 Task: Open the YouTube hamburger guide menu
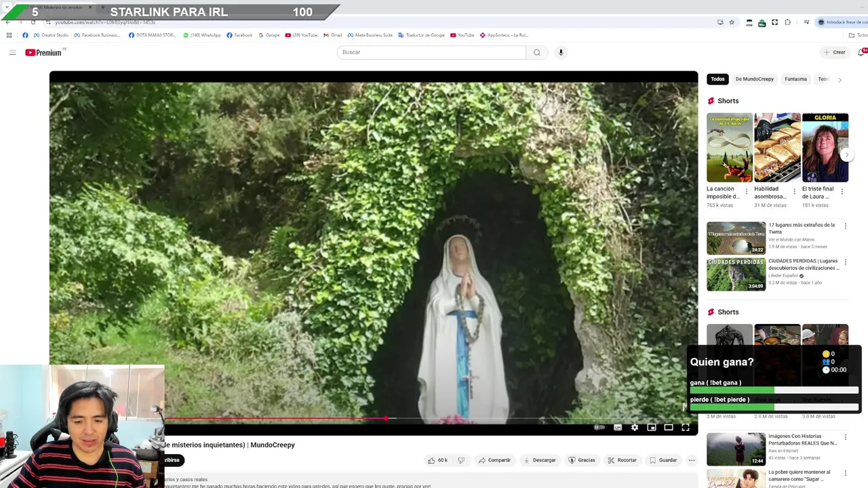(x=12, y=52)
